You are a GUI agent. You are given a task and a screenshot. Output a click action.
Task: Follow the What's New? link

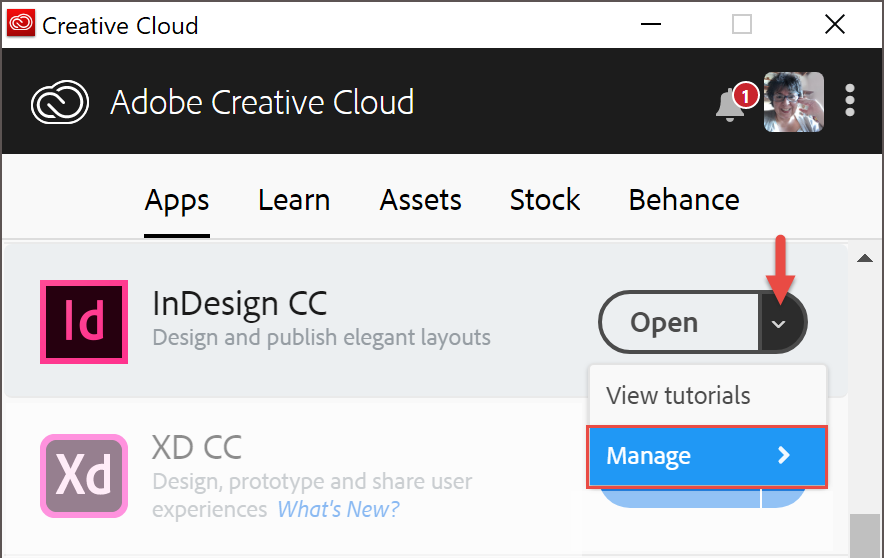pyautogui.click(x=338, y=510)
